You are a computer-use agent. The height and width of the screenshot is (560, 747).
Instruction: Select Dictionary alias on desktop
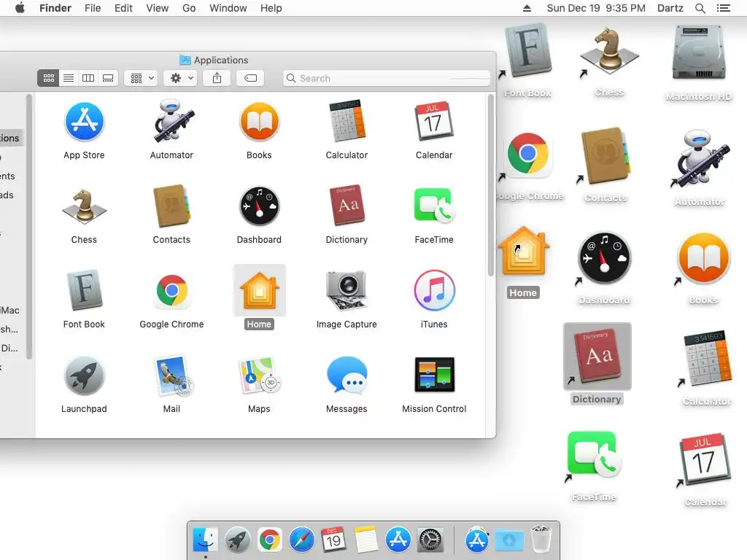coord(597,357)
